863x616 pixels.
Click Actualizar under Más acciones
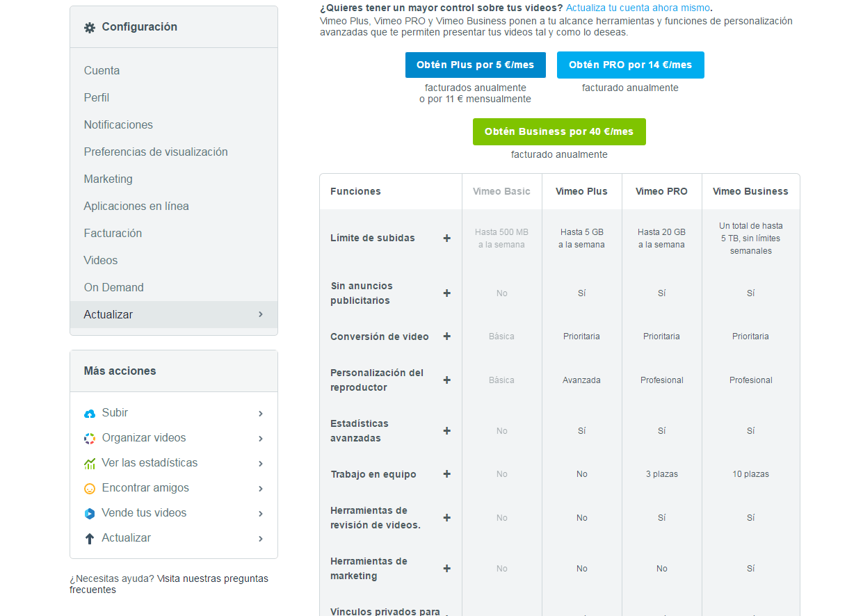tap(127, 538)
